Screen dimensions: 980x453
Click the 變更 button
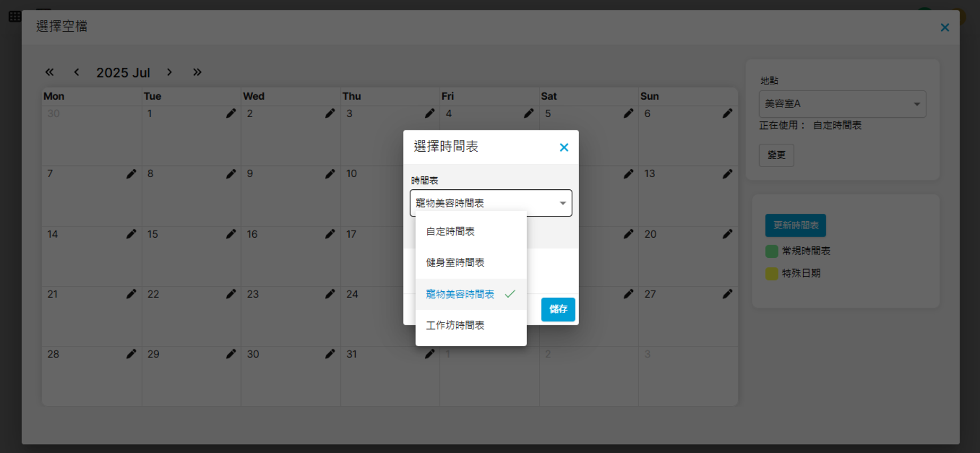pos(776,155)
